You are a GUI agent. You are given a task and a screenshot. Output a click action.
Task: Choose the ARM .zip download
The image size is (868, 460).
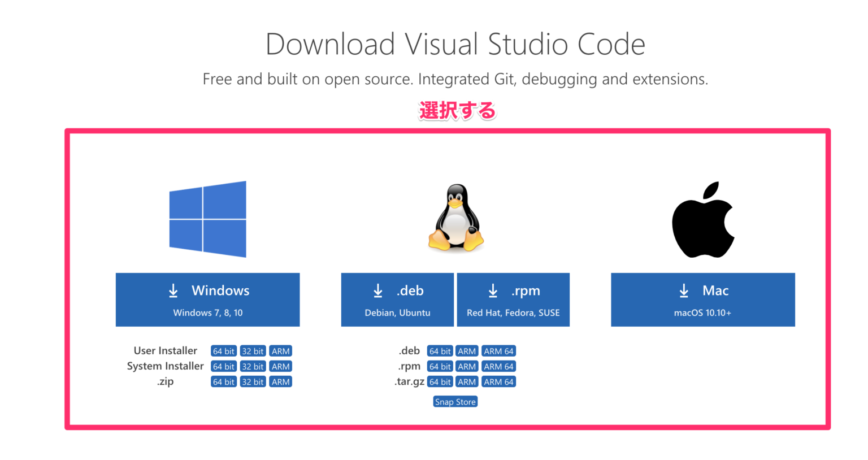(281, 381)
